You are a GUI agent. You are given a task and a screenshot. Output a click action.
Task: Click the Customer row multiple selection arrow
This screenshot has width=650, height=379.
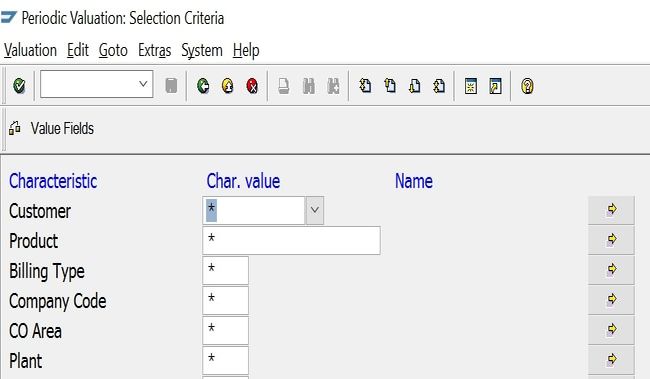coord(611,210)
